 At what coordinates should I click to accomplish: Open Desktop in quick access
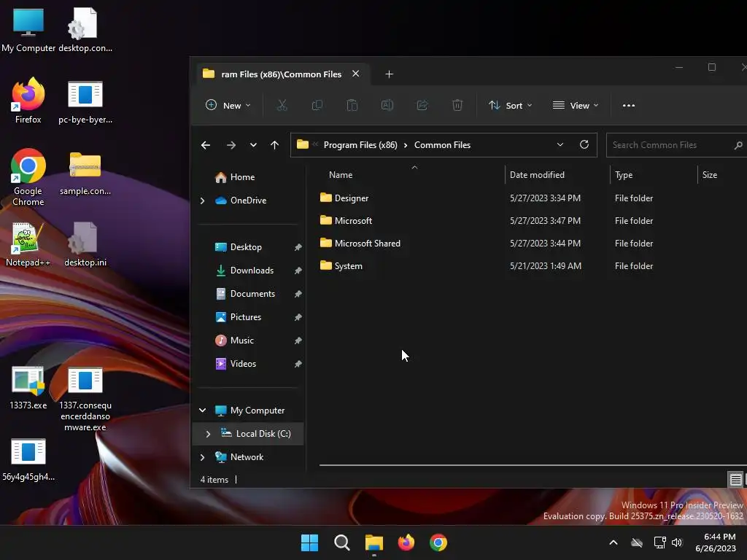point(246,247)
